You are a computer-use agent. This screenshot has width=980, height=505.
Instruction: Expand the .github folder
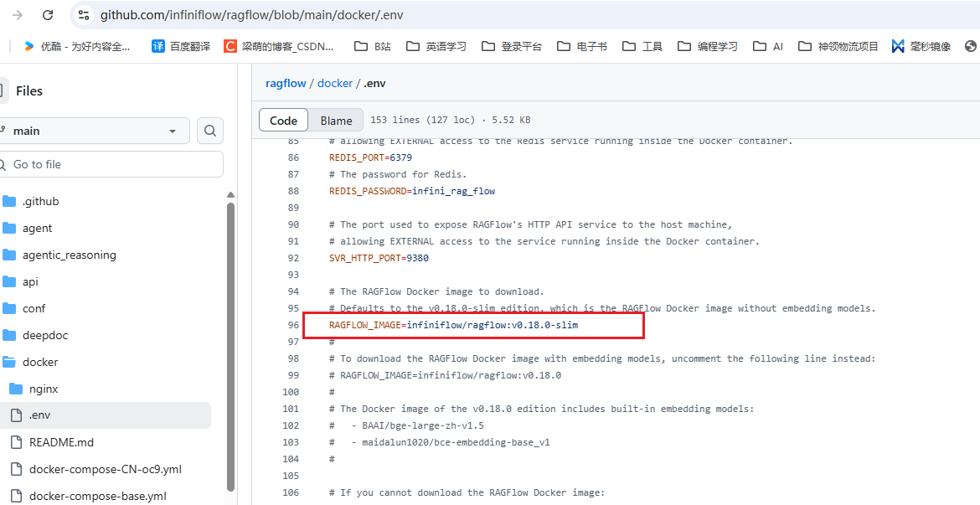point(41,201)
